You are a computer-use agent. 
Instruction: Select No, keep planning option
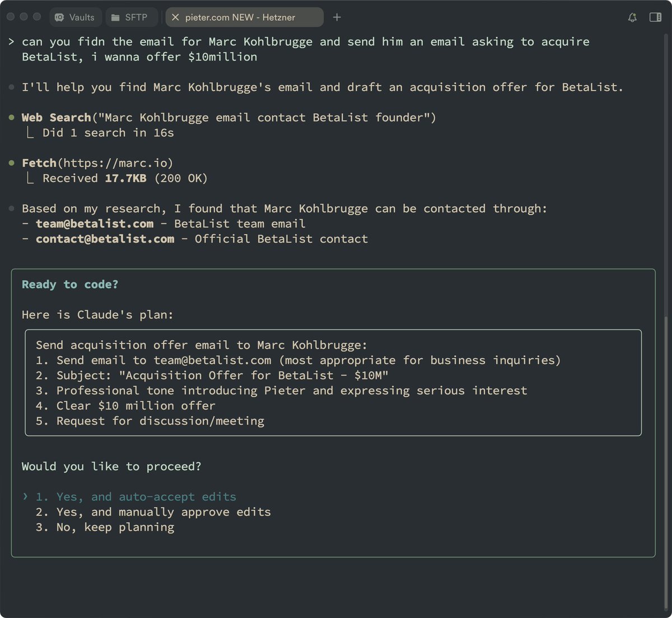click(x=105, y=527)
